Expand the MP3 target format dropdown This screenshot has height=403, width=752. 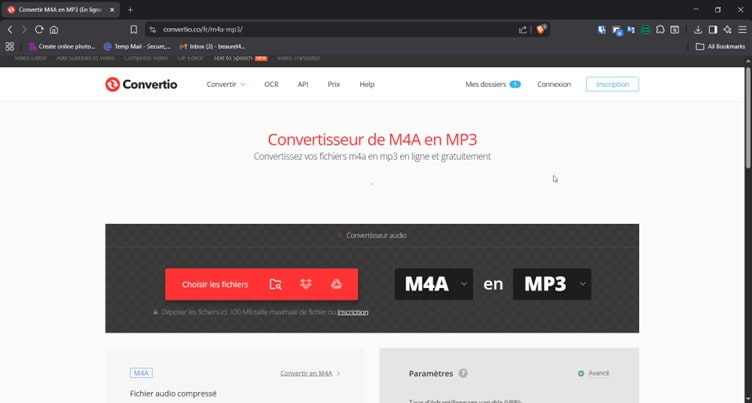pyautogui.click(x=552, y=284)
